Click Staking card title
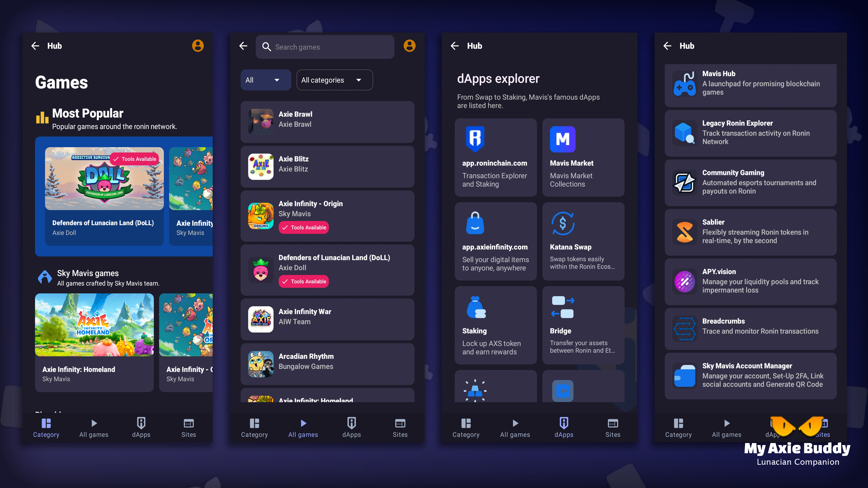Screen dimensions: 868x488 coord(474,331)
